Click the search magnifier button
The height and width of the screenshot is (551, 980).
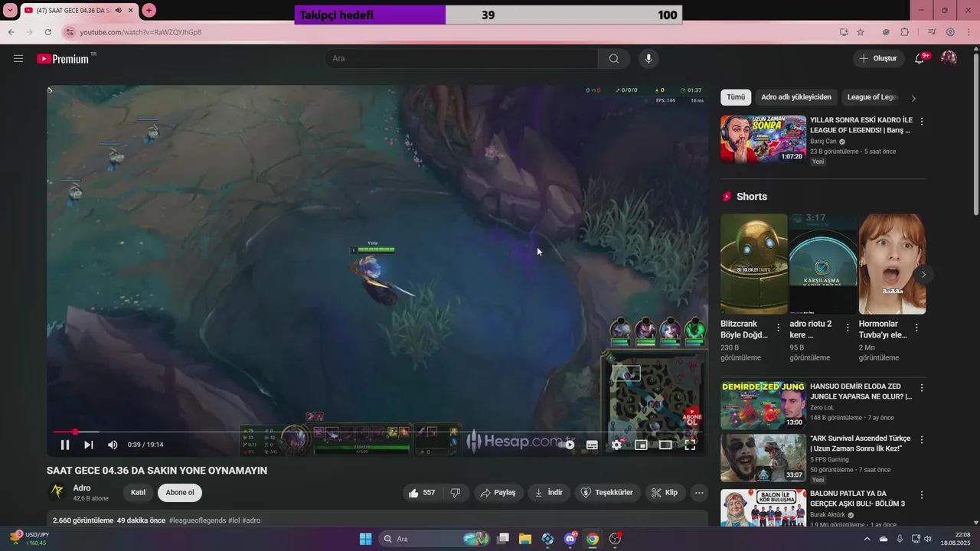614,58
